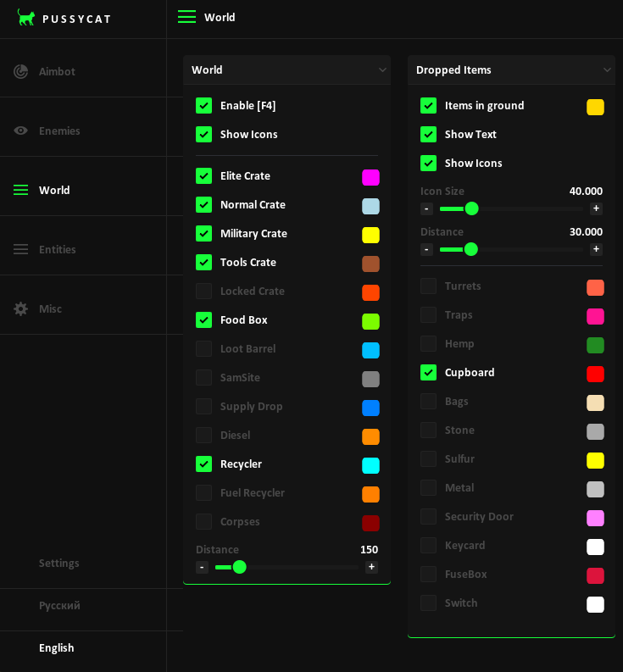Click the green cat logo icon
This screenshot has width=623, height=672.
(x=26, y=18)
